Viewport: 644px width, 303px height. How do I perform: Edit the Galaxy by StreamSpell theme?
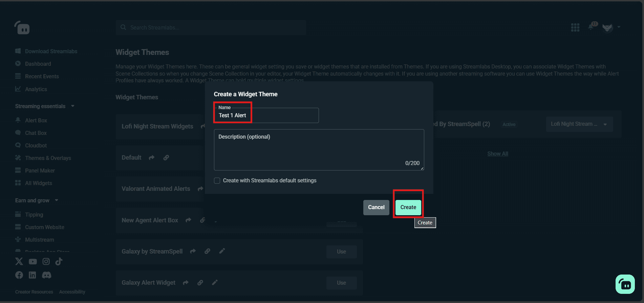coord(222,251)
